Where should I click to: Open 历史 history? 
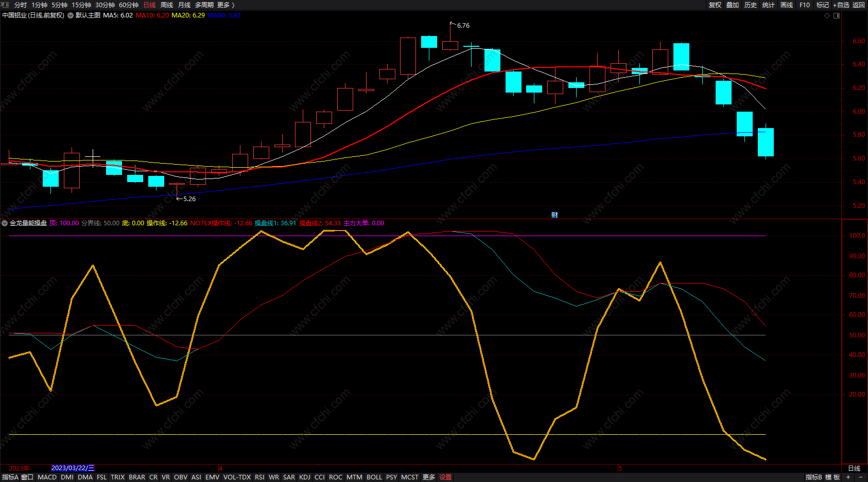(x=751, y=5)
